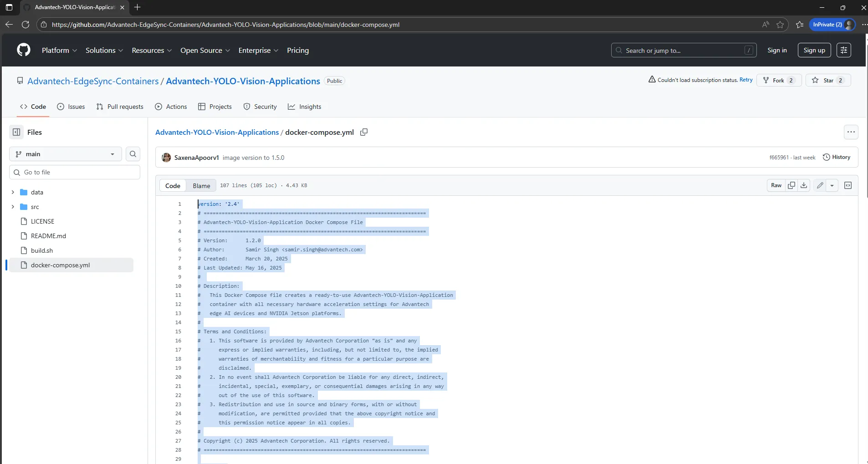The height and width of the screenshot is (464, 868).
Task: Open the symbols panel with code icon
Action: coord(848,185)
